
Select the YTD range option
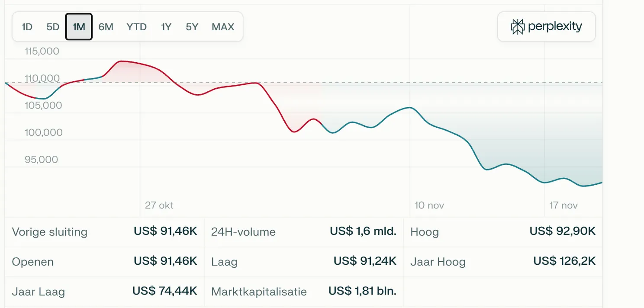(137, 27)
